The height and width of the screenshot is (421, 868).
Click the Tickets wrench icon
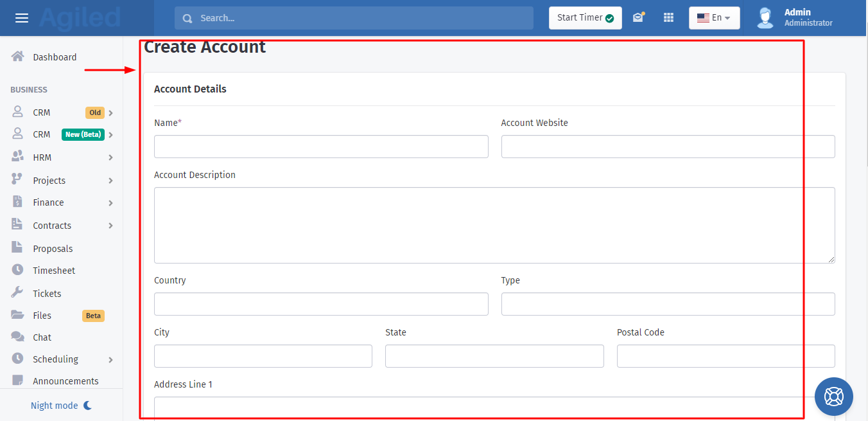pyautogui.click(x=18, y=293)
